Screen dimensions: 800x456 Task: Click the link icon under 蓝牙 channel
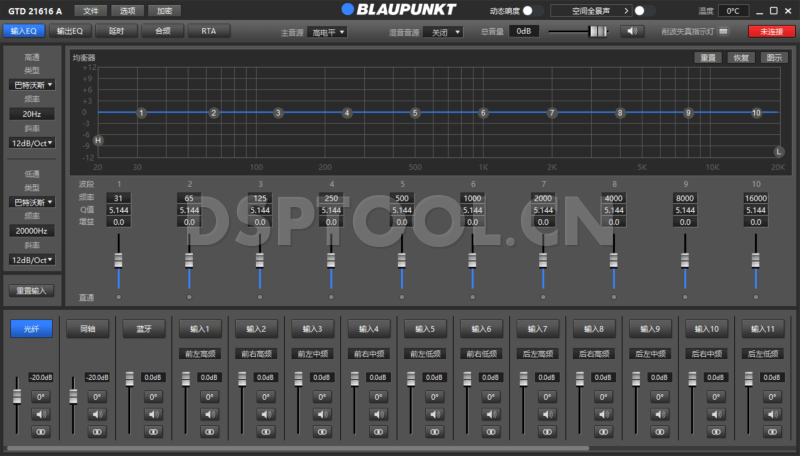[x=153, y=432]
